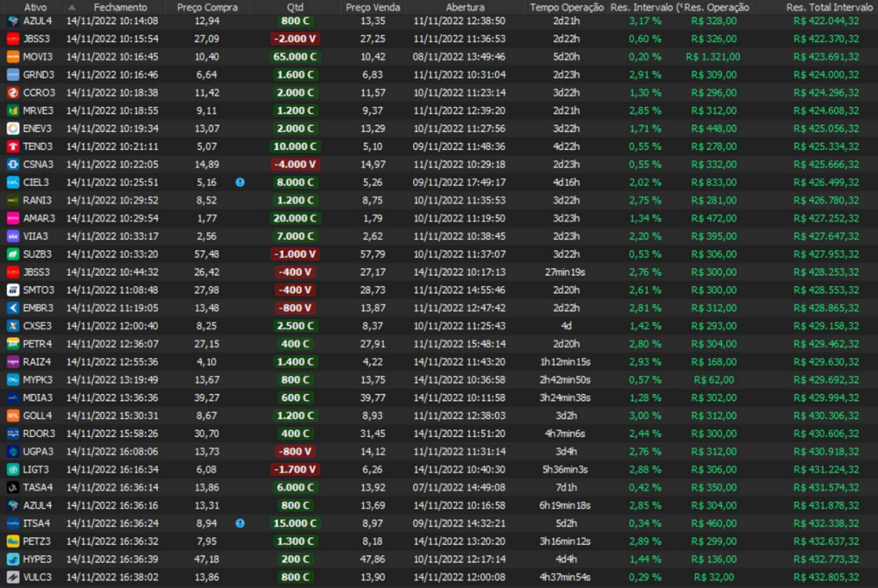Click the blue info icon in ITSA4 row
The width and height of the screenshot is (878, 588).
[x=240, y=523]
